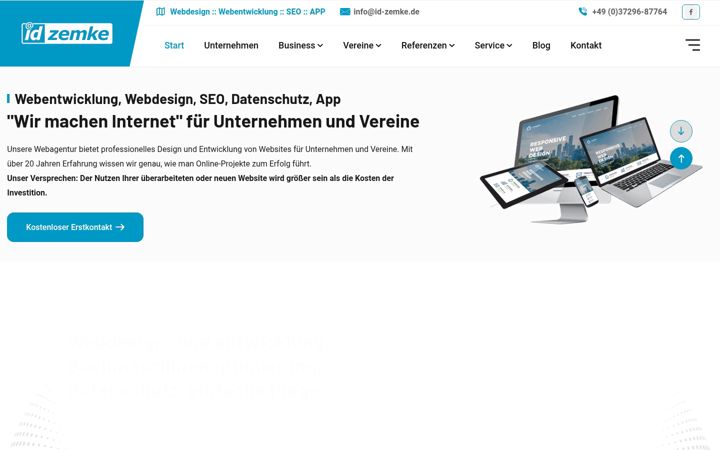
Task: Click the "Unsere Webagentur bietet" paragraph
Action: 210,157
